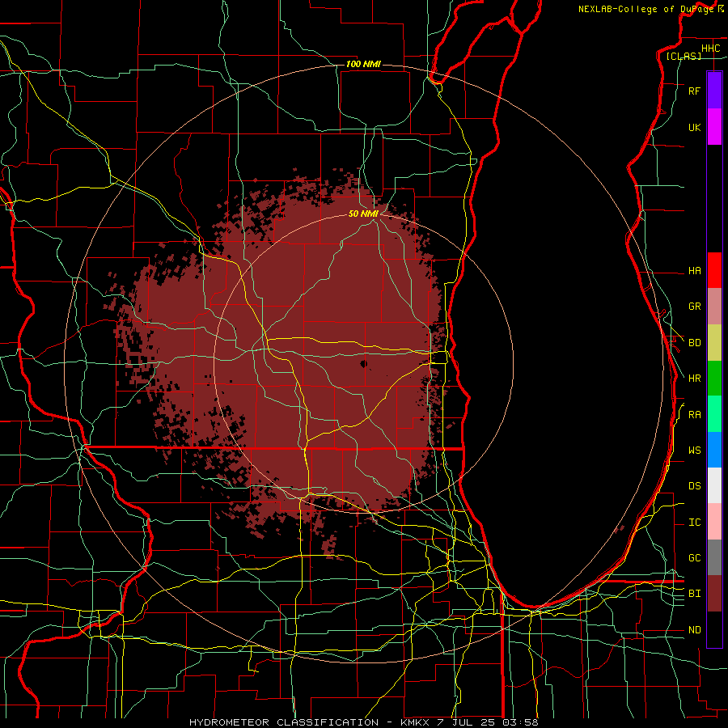Click the 7 JUL 25 date stamp

(467, 722)
